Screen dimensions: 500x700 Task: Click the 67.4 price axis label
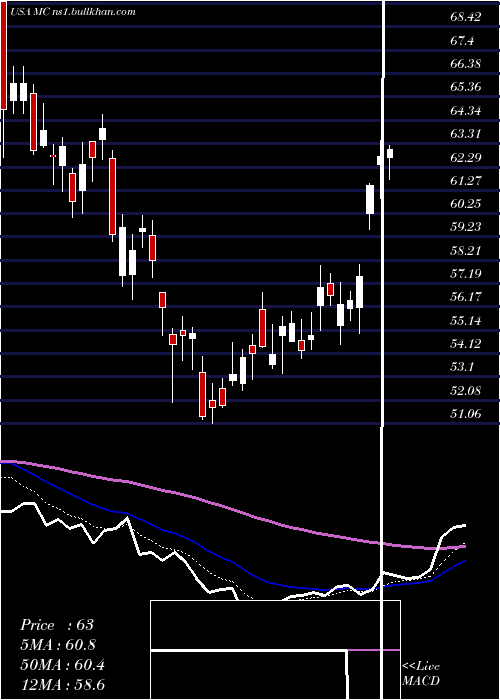pyautogui.click(x=462, y=41)
